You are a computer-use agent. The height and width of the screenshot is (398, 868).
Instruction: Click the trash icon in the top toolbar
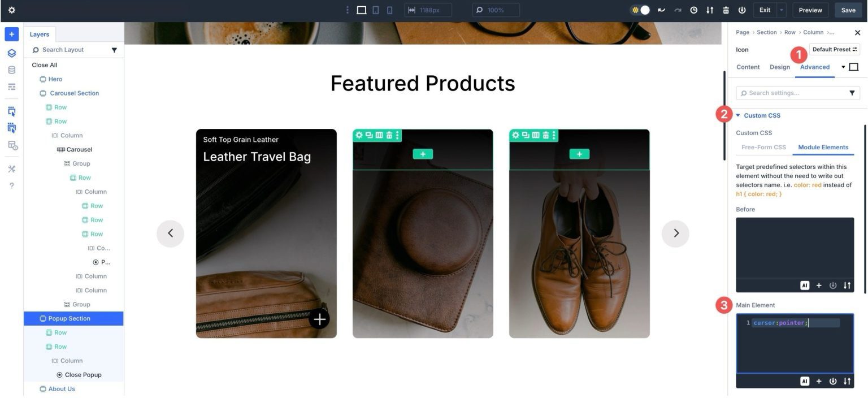(x=726, y=10)
